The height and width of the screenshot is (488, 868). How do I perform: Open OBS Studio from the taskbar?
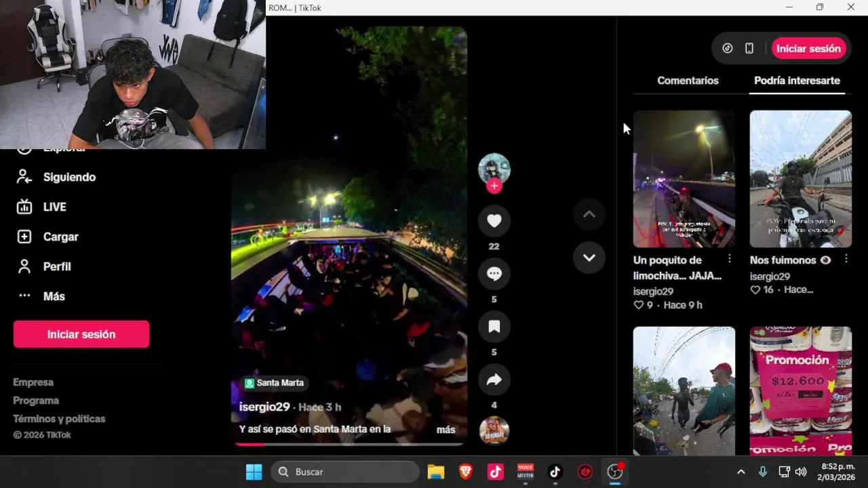615,472
